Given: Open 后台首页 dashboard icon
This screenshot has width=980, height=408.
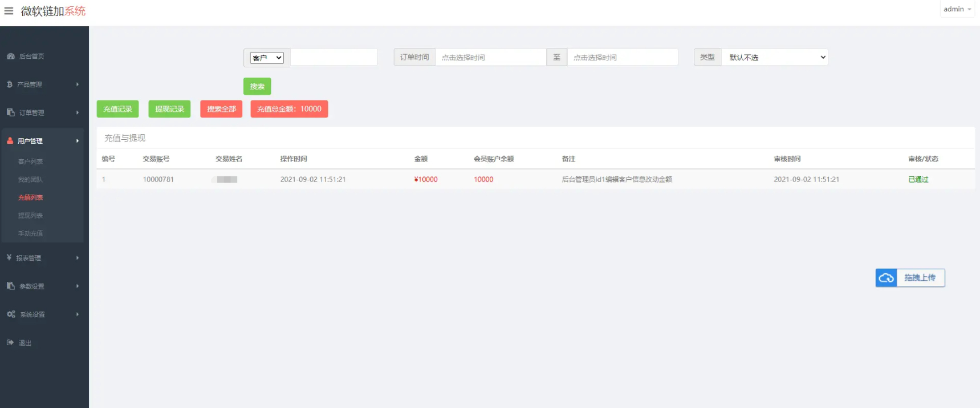Looking at the screenshot, I should [x=10, y=56].
